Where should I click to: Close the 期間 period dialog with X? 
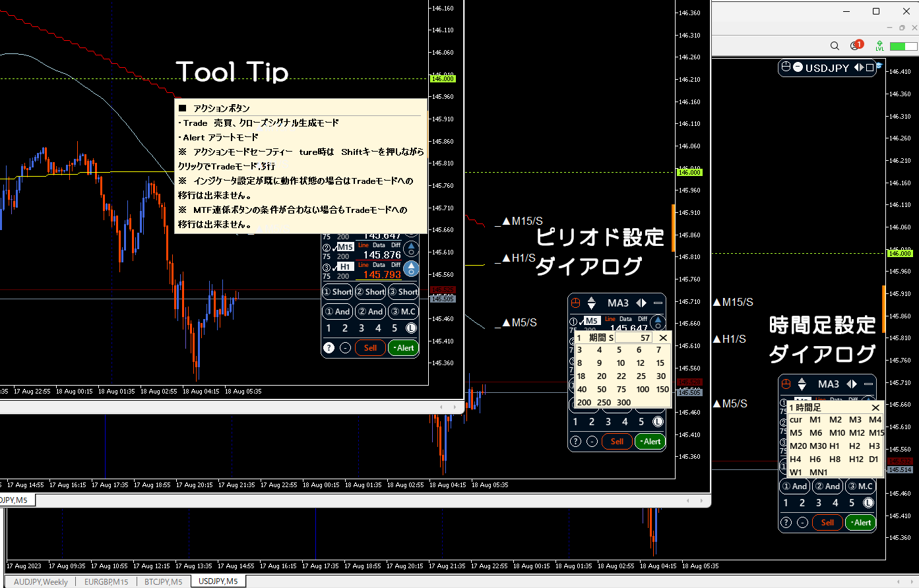tap(664, 338)
